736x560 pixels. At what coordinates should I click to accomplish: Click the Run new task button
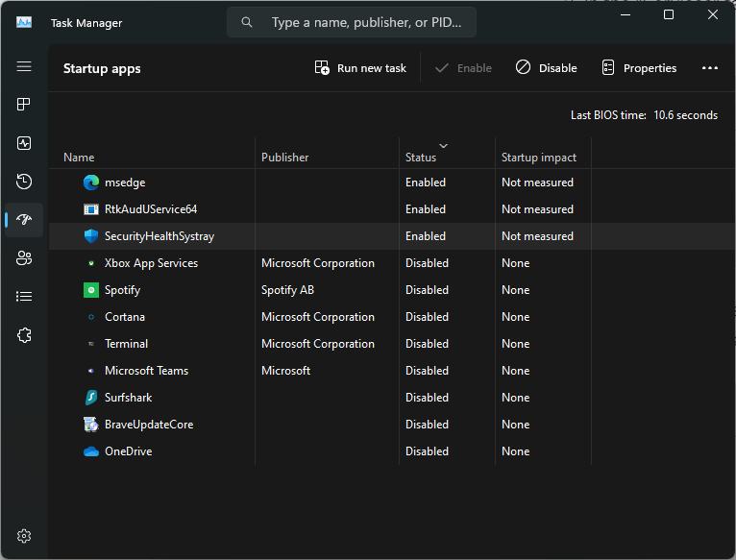point(360,68)
